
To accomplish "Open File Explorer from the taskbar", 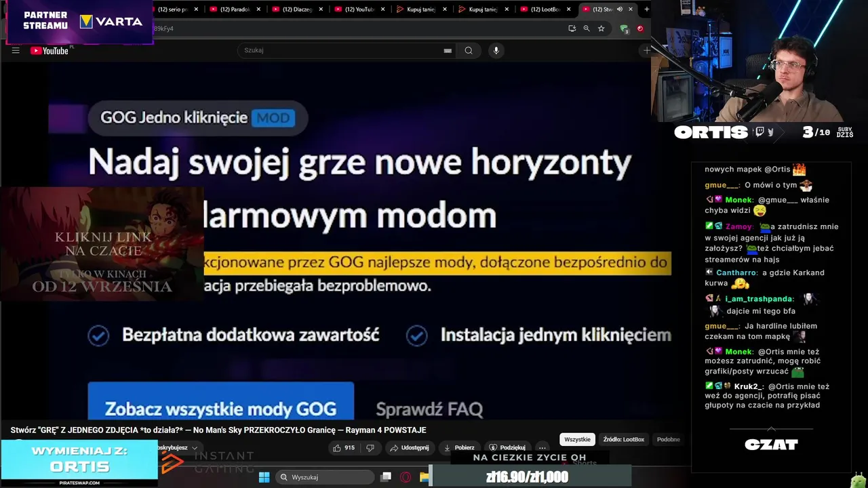I will pos(424,477).
